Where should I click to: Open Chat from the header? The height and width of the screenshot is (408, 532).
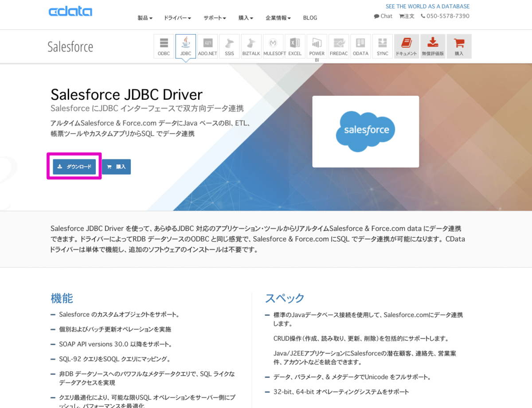tap(383, 16)
